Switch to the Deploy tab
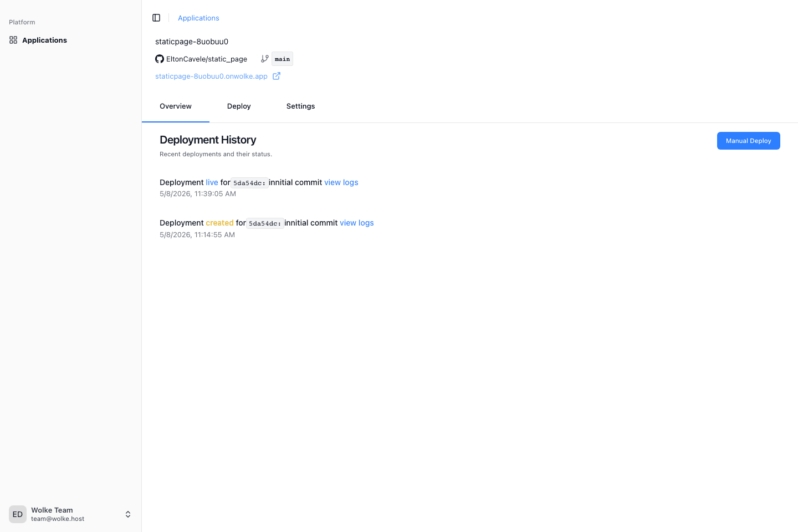Image resolution: width=798 pixels, height=532 pixels. tap(239, 106)
